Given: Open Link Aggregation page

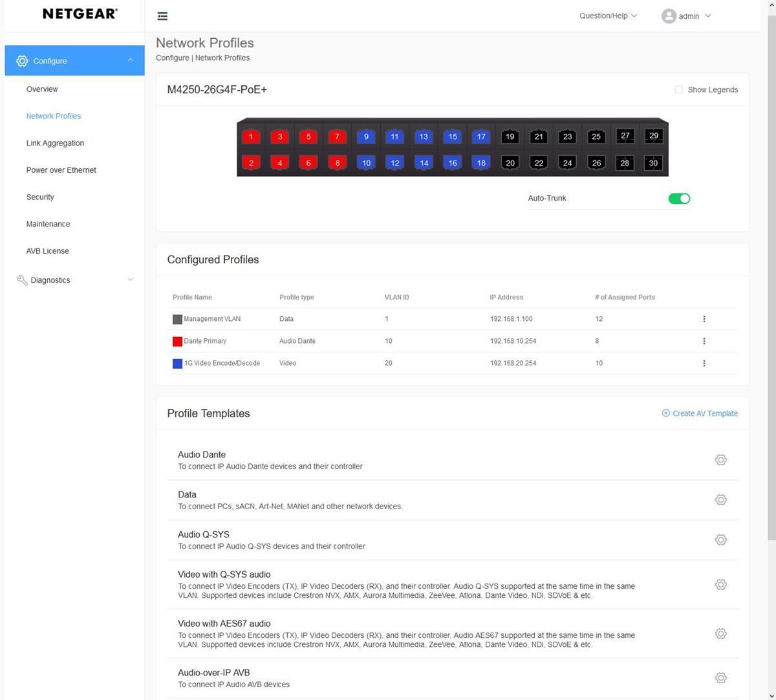Looking at the screenshot, I should tap(55, 143).
